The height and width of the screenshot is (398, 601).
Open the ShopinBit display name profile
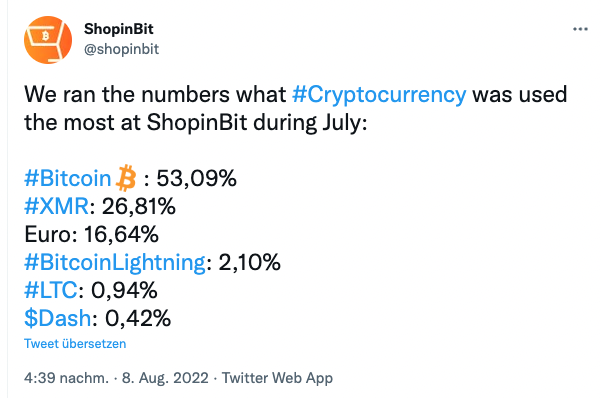pyautogui.click(x=118, y=29)
